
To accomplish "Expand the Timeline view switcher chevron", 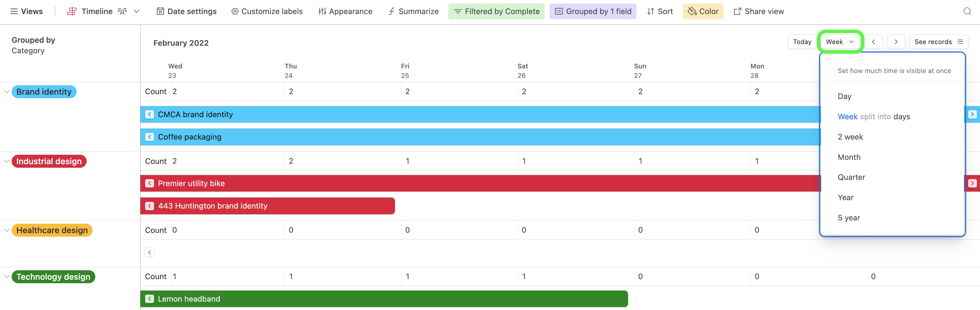I will 136,11.
